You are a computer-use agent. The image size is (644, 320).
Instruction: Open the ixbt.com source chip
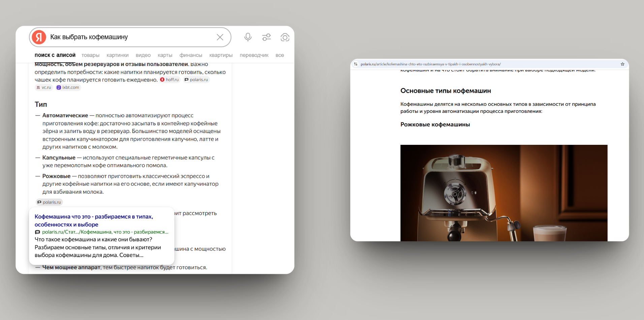(x=68, y=88)
